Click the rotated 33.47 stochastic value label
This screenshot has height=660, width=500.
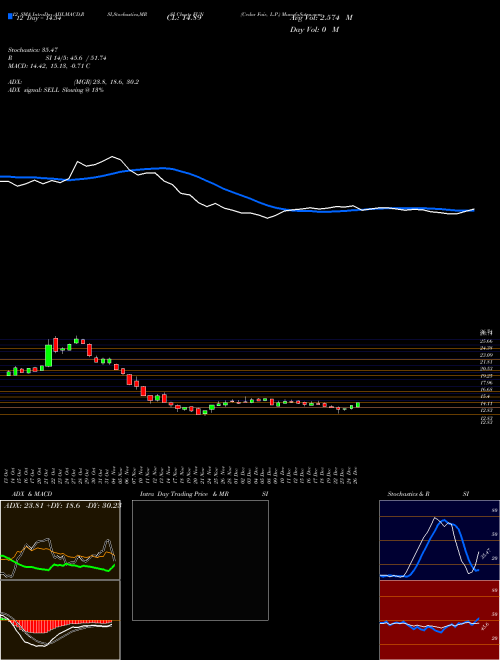pyautogui.click(x=485, y=553)
